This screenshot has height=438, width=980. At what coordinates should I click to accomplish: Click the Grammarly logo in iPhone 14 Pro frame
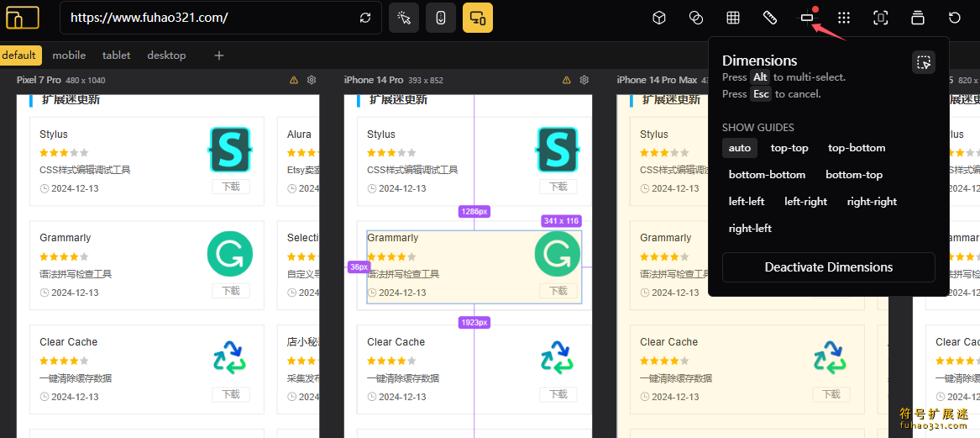[558, 253]
